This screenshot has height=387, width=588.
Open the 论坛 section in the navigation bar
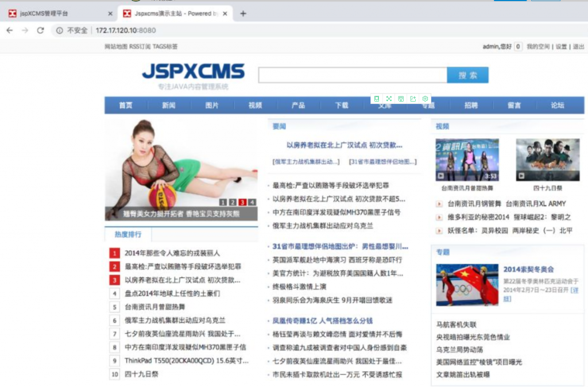pos(556,105)
